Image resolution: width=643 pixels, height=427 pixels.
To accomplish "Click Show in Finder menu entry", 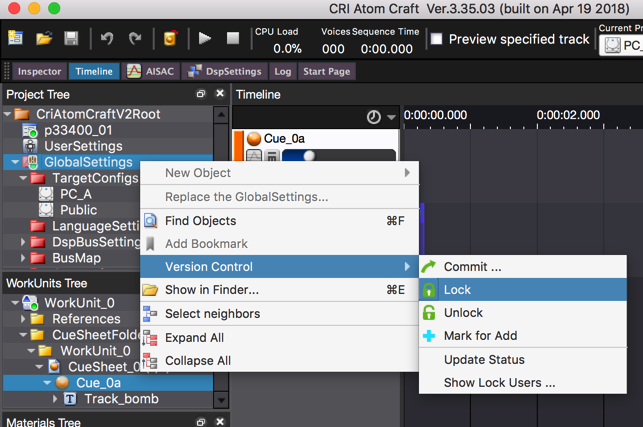I will (211, 290).
